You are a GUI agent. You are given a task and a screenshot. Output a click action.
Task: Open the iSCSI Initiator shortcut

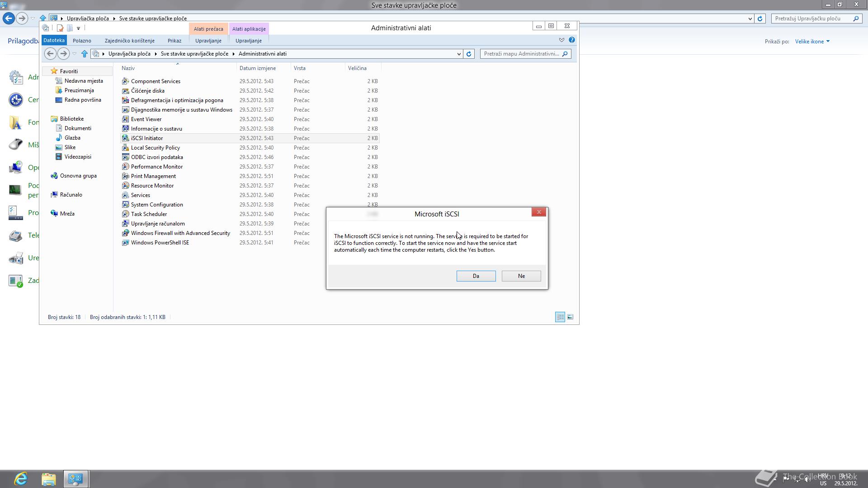[147, 138]
